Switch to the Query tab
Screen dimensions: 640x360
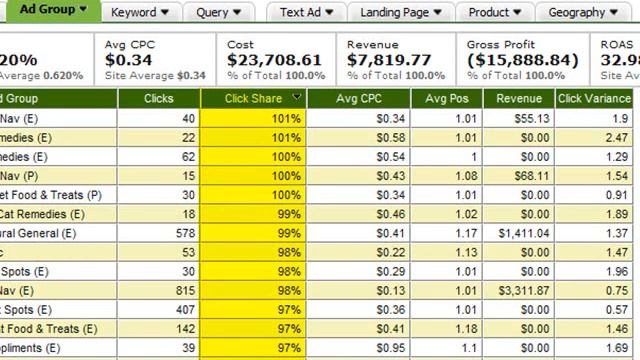coord(219,13)
